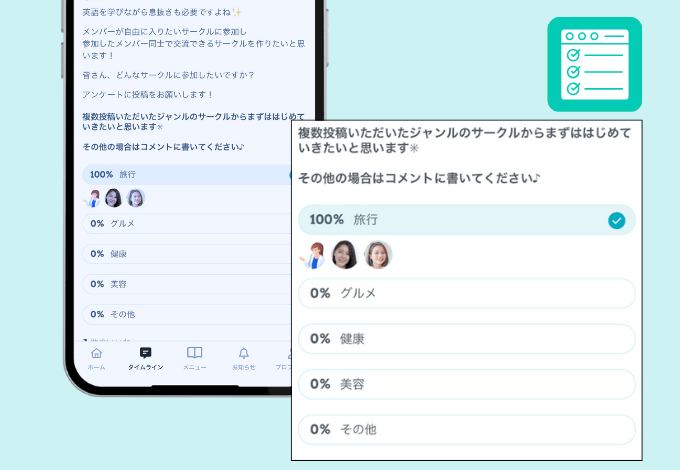Select the 100% 旅行 option in enlarged poll
Image resolution: width=680 pixels, height=470 pixels.
pyautogui.click(x=467, y=220)
